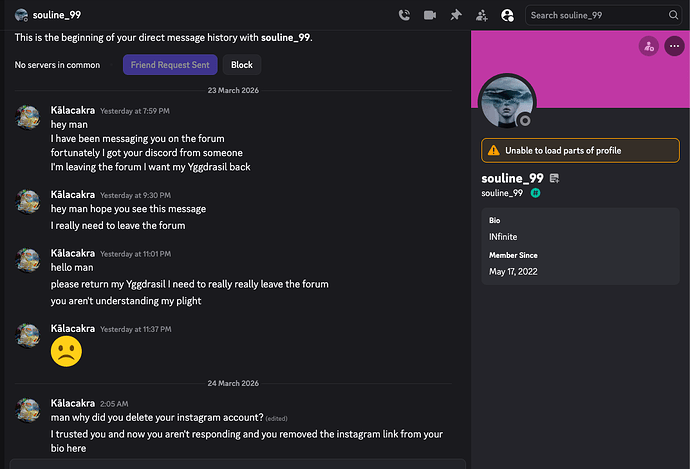Click the Unable to load profile warning
The width and height of the screenshot is (690, 469).
click(x=580, y=150)
